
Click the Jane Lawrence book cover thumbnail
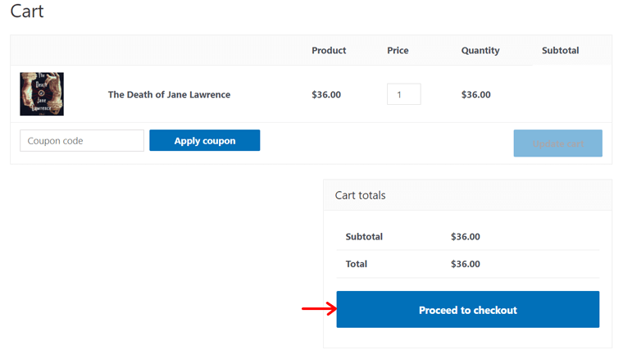point(42,94)
